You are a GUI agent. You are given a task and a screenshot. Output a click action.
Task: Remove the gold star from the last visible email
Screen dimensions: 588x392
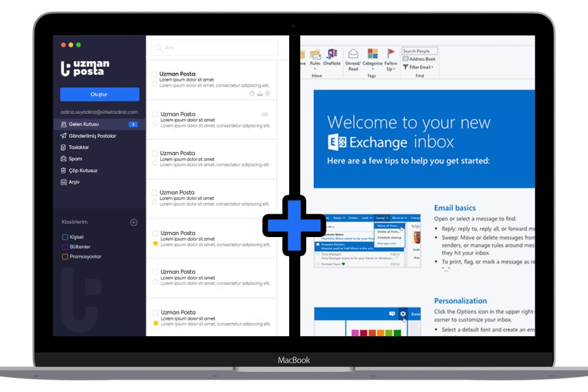[x=156, y=323]
